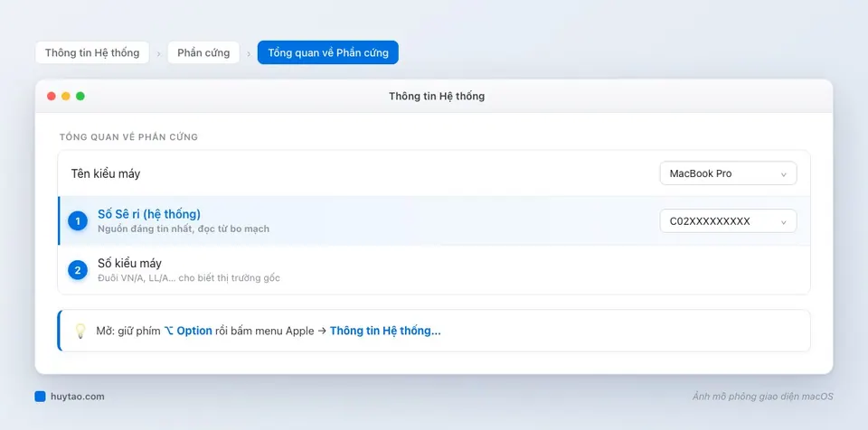
Task: Open the huytao.com site label
Action: click(x=78, y=397)
